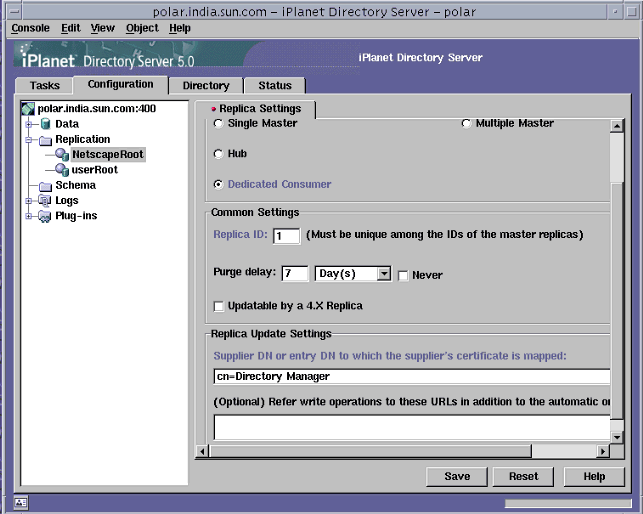The image size is (643, 514).
Task: Open the Console menu
Action: coord(30,28)
